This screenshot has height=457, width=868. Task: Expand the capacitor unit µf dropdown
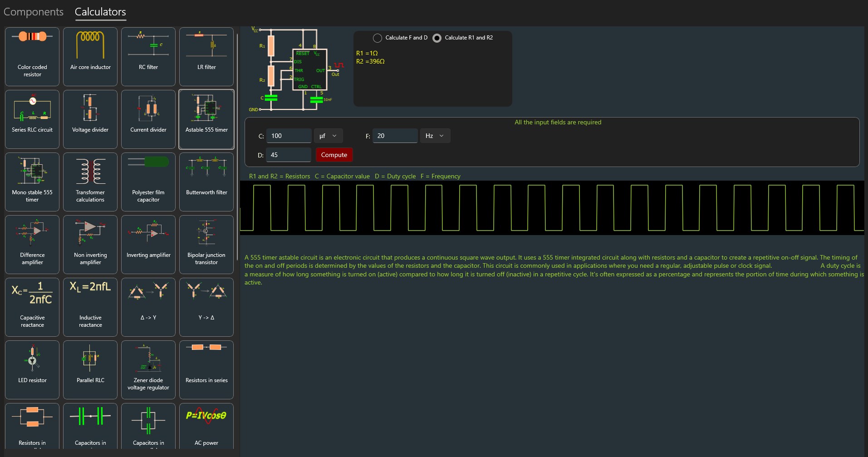pos(328,136)
